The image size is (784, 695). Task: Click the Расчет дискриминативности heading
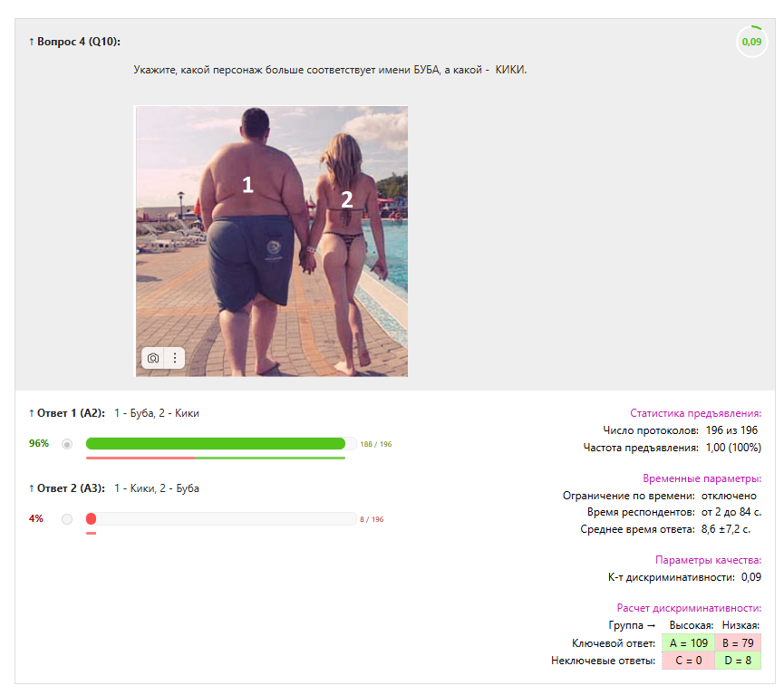point(689,608)
